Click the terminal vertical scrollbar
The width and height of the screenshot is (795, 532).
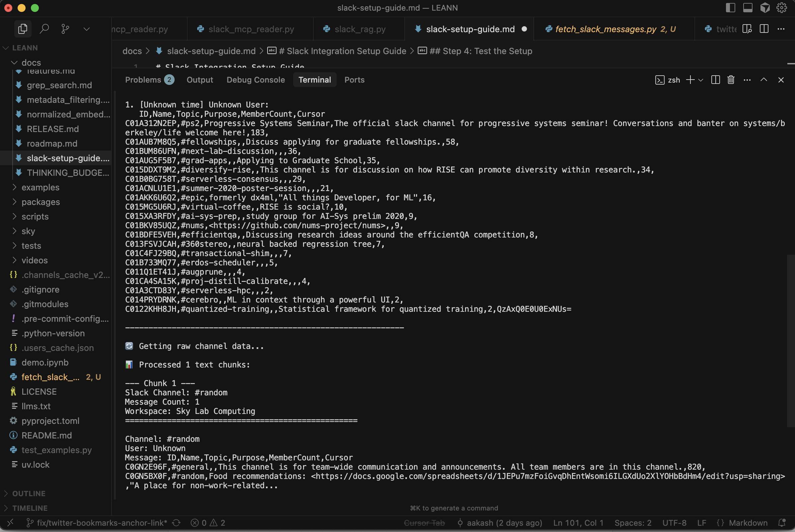point(791,339)
